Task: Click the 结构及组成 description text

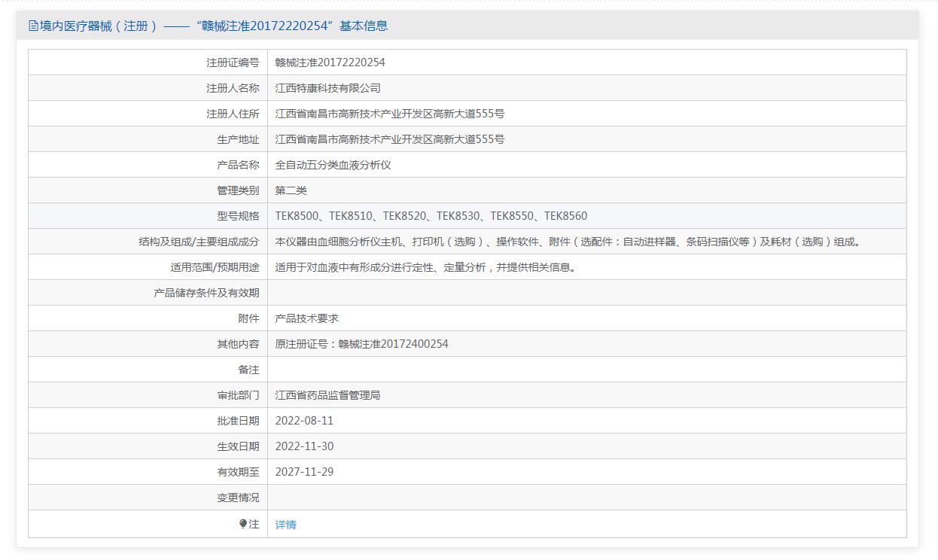Action: 569,242
